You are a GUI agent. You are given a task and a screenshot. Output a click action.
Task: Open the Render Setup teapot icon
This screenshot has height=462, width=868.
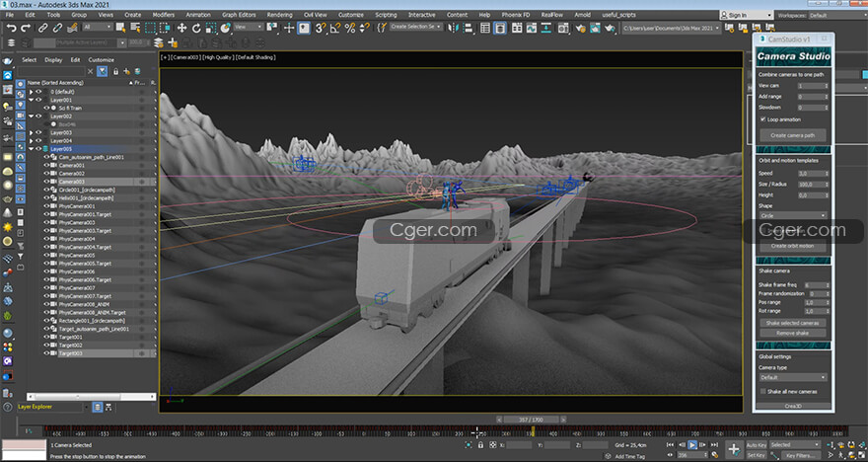coord(581,27)
